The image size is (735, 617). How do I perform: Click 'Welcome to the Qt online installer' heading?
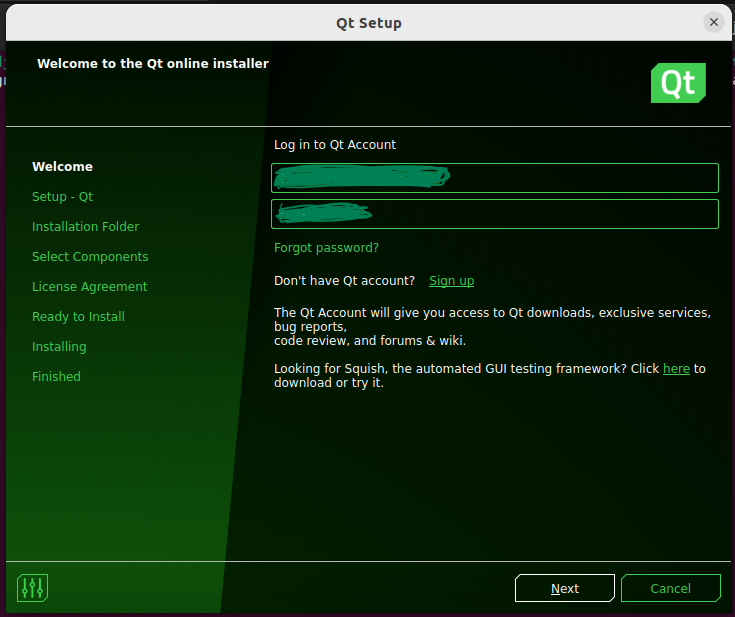pyautogui.click(x=153, y=63)
